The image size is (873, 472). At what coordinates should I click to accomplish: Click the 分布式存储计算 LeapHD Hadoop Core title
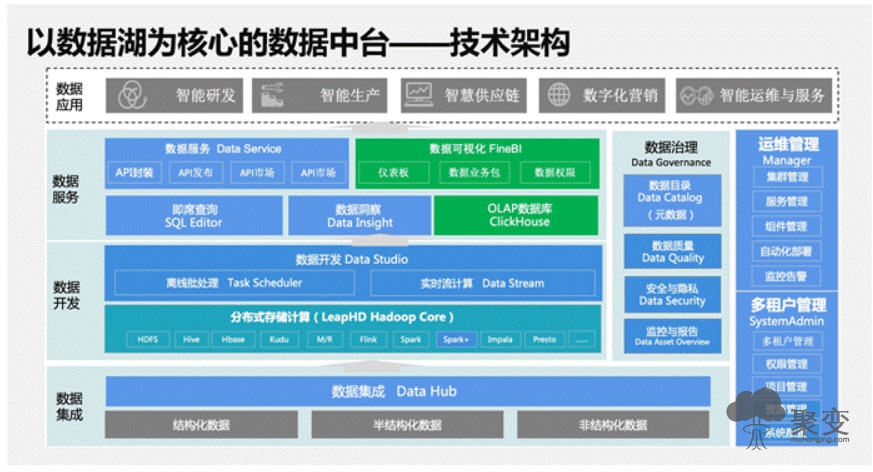click(x=342, y=317)
